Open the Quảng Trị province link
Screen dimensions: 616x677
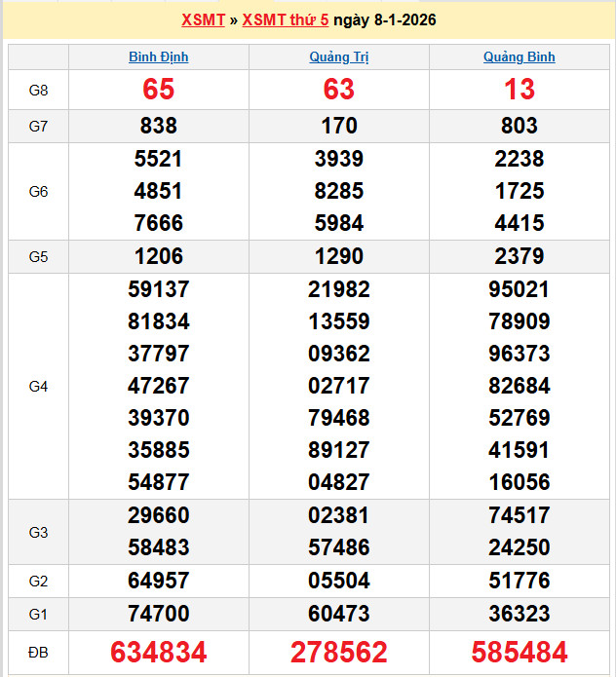pyautogui.click(x=338, y=57)
